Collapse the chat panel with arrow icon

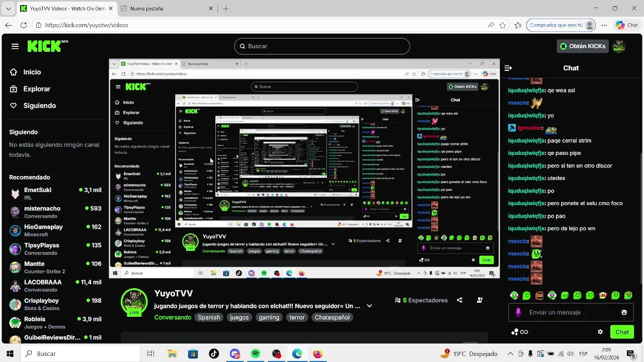[508, 68]
